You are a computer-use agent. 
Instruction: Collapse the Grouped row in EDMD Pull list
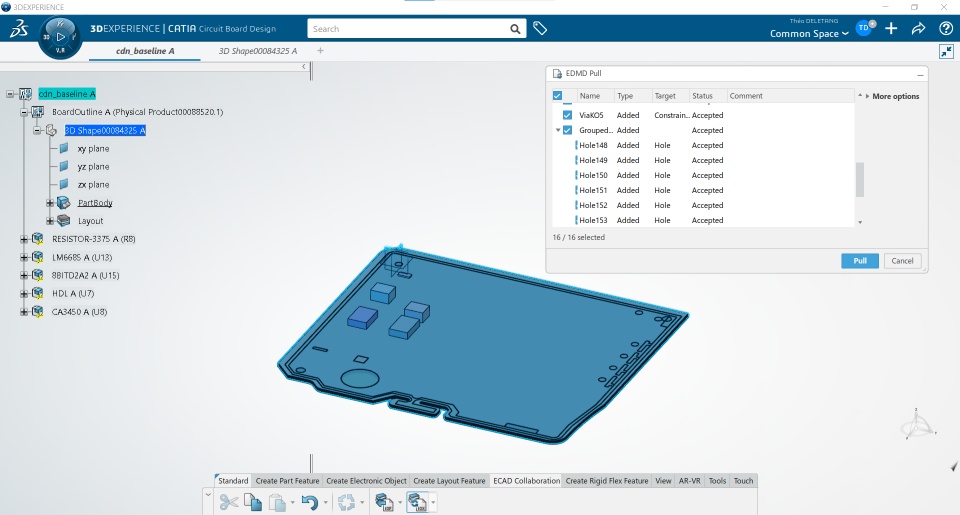(558, 130)
